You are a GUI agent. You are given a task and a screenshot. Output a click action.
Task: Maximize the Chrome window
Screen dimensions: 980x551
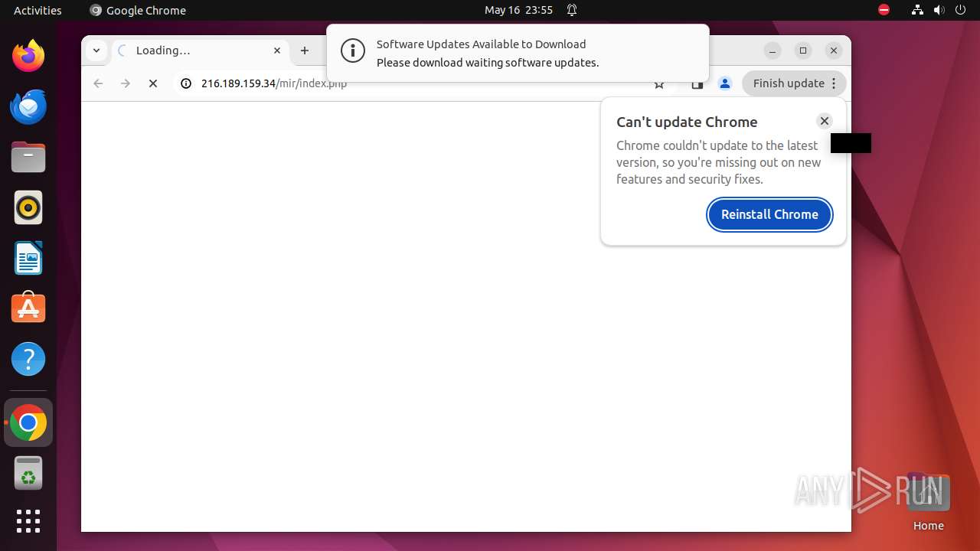(x=803, y=51)
